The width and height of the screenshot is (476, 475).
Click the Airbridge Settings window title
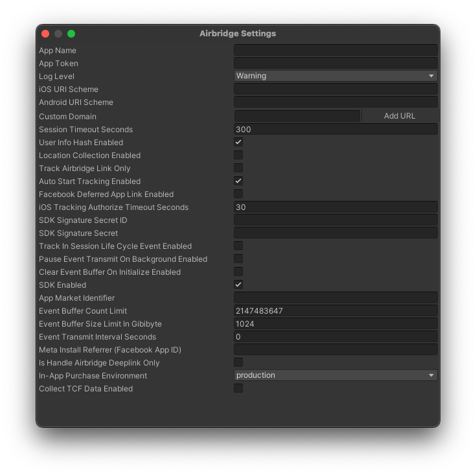(238, 34)
